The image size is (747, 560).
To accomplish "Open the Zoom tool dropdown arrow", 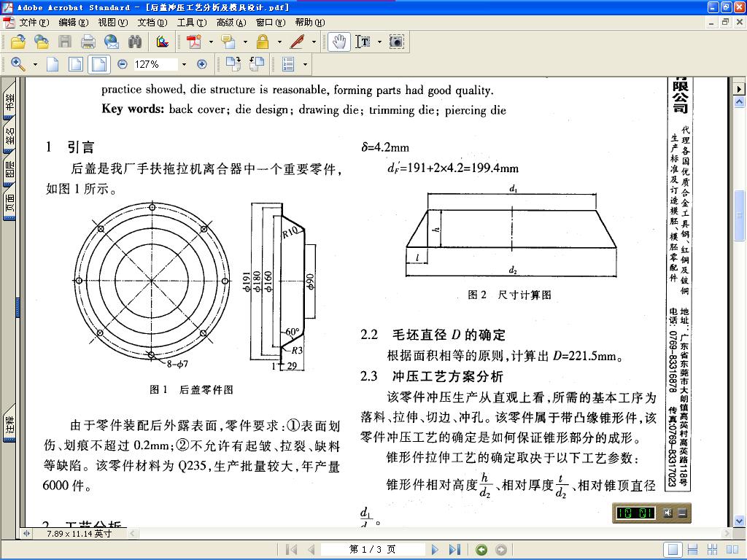I will point(35,64).
